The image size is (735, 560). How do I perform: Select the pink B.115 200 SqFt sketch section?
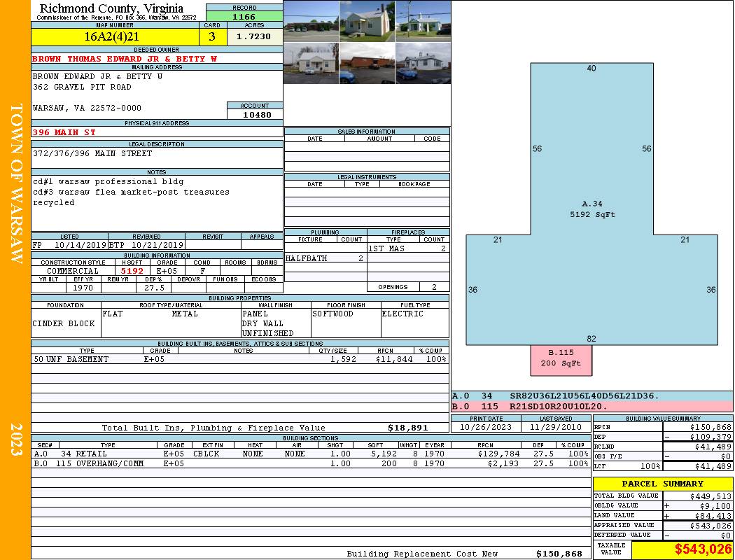tap(561, 358)
